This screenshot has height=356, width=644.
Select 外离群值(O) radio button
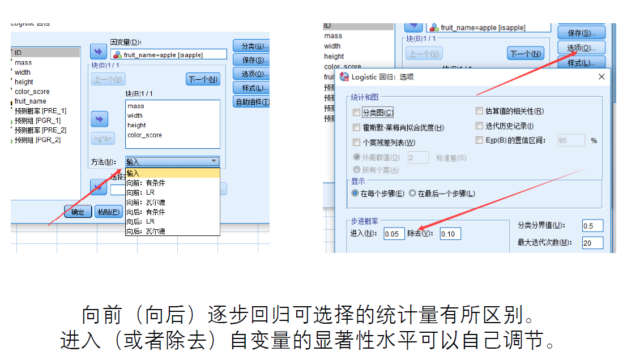[x=356, y=157]
